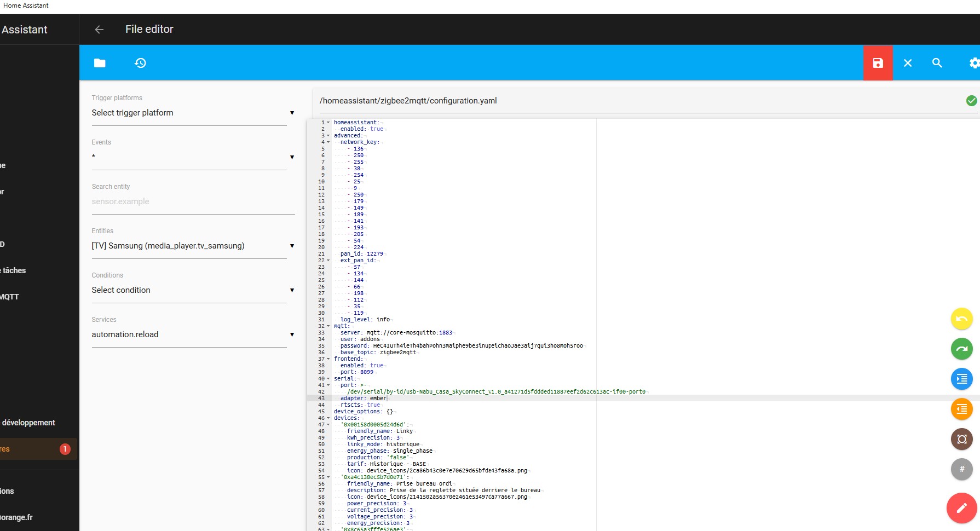Close the file with the X icon
The image size is (980, 531).
click(x=907, y=63)
